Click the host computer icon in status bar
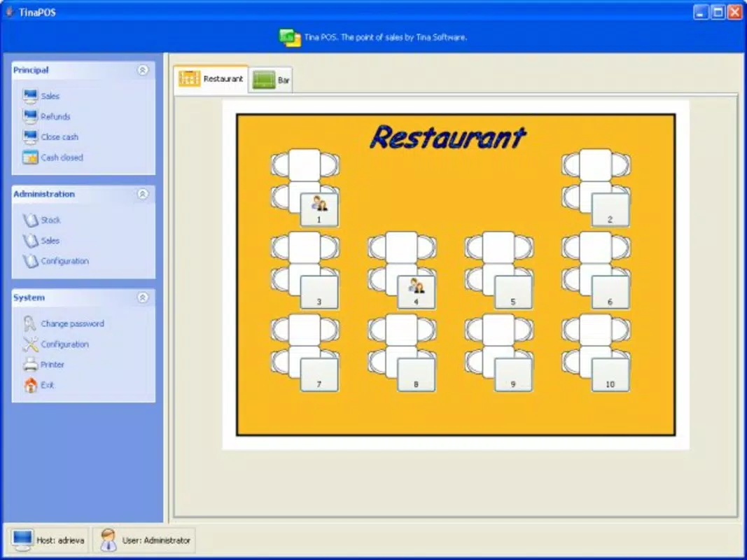The height and width of the screenshot is (560, 747). coord(22,540)
